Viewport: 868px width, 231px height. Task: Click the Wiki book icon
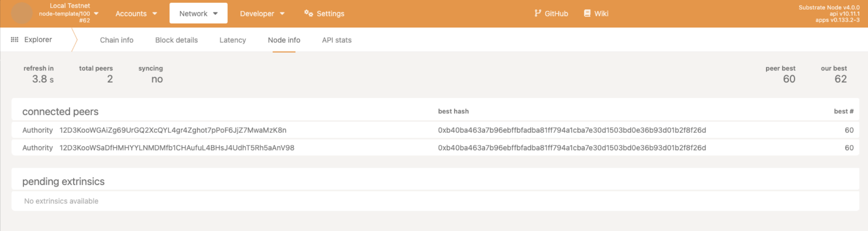587,13
